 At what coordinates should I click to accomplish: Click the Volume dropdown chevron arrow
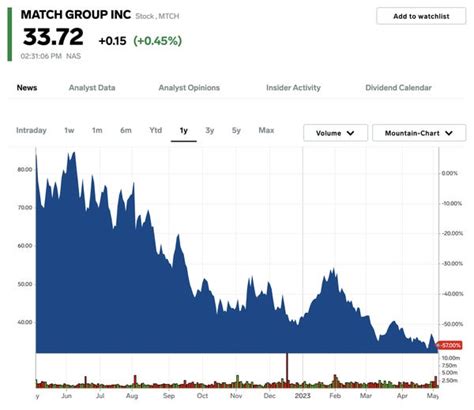tap(350, 133)
